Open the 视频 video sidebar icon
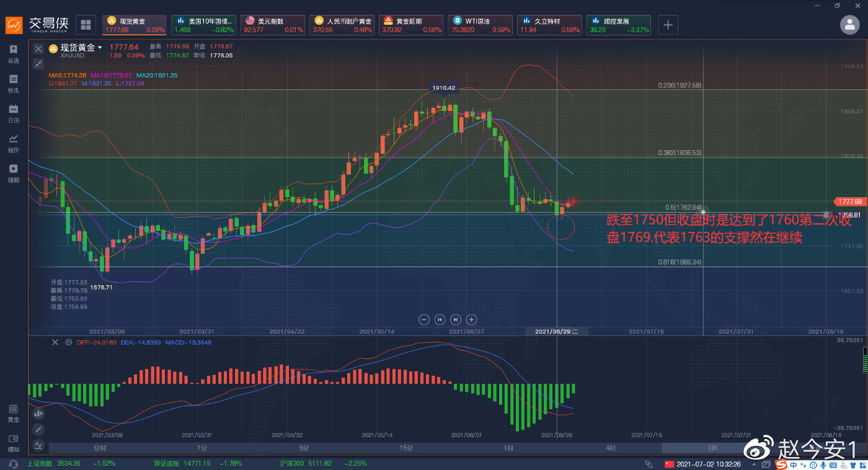This screenshot has height=470, width=868. [x=14, y=173]
